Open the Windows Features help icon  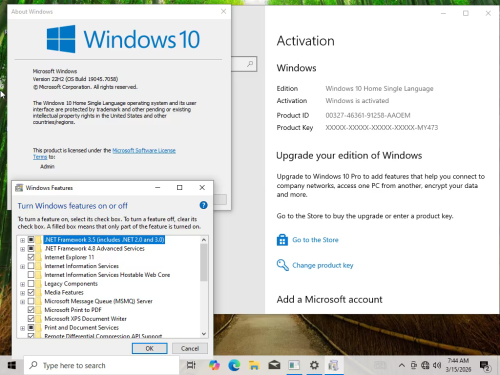point(203,205)
